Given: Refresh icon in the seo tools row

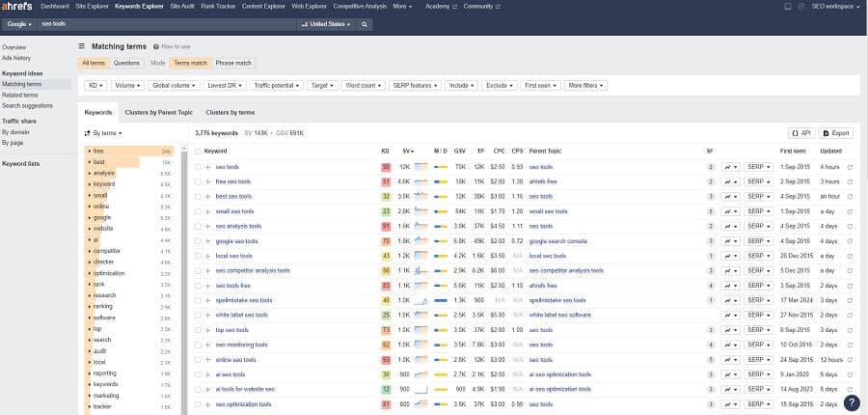Looking at the screenshot, I should point(850,167).
